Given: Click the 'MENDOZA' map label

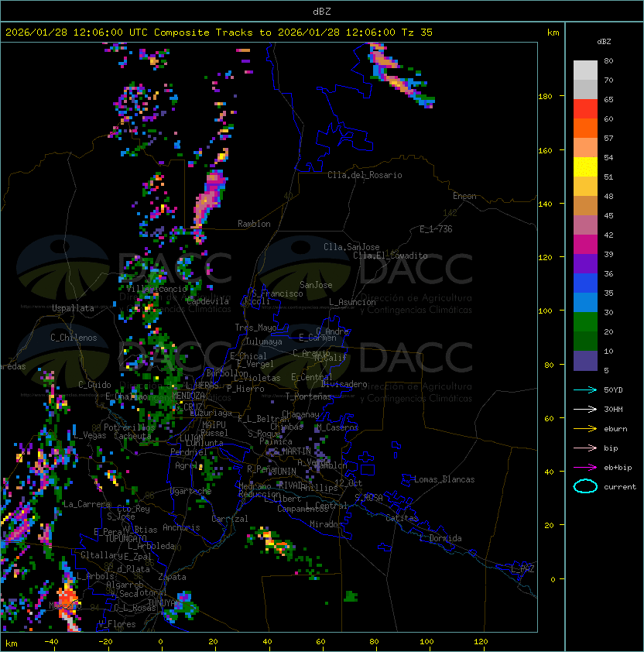Looking at the screenshot, I should click(x=188, y=395).
